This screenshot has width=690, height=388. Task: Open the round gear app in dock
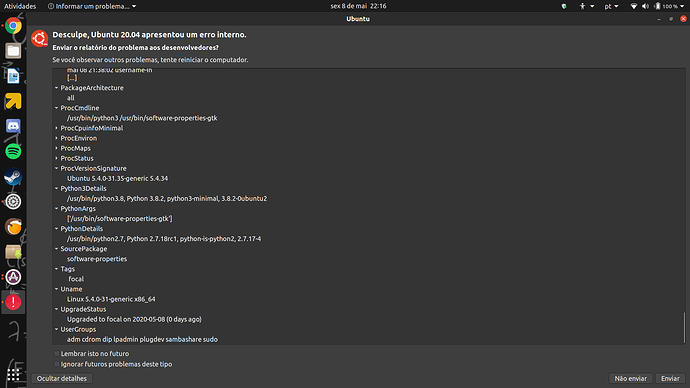pyautogui.click(x=13, y=201)
